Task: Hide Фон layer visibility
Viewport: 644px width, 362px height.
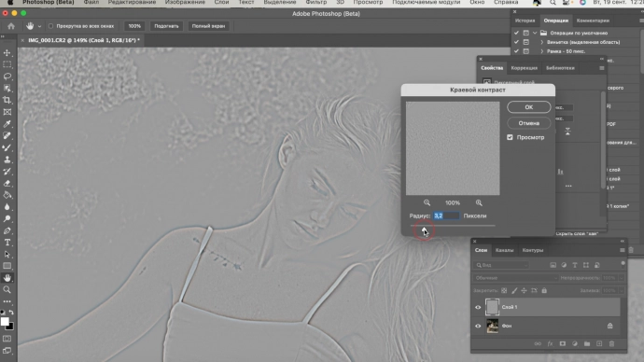Action: tap(478, 327)
